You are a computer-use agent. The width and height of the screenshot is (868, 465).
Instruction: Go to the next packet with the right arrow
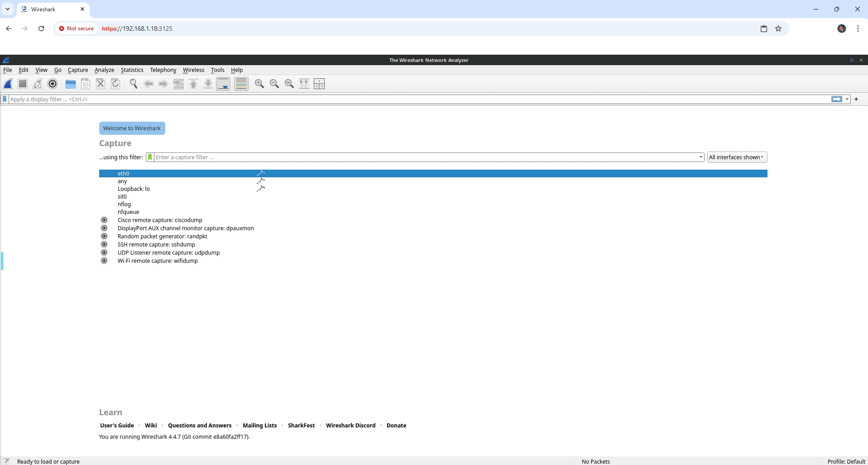tap(163, 84)
